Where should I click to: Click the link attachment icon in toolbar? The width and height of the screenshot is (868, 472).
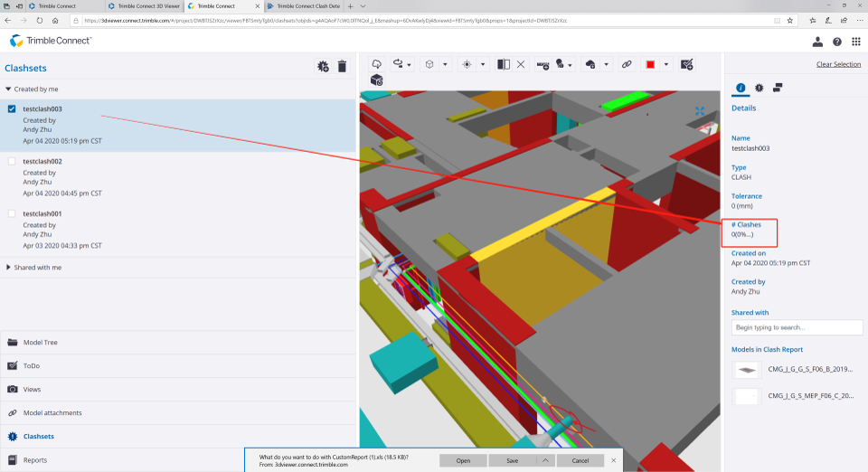pyautogui.click(x=627, y=65)
